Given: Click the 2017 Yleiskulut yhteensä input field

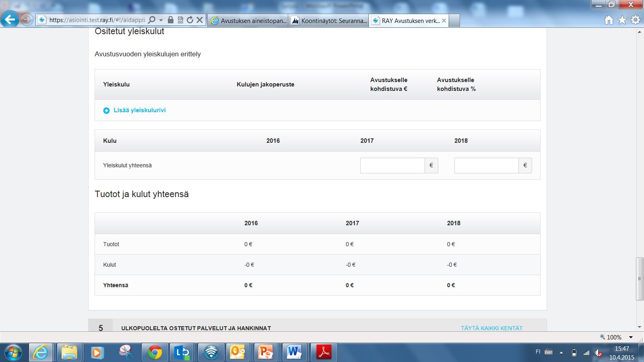Looking at the screenshot, I should click(392, 165).
